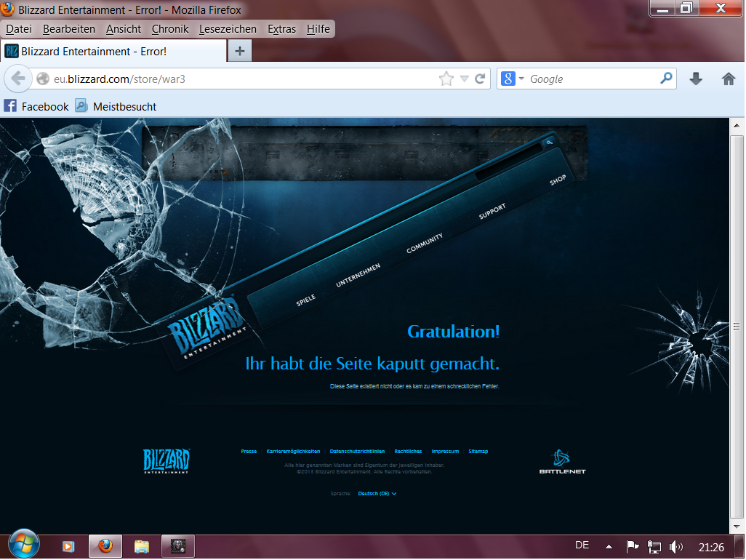The image size is (746, 560).
Task: Open Windows Explorer folder in taskbar
Action: [x=142, y=546]
